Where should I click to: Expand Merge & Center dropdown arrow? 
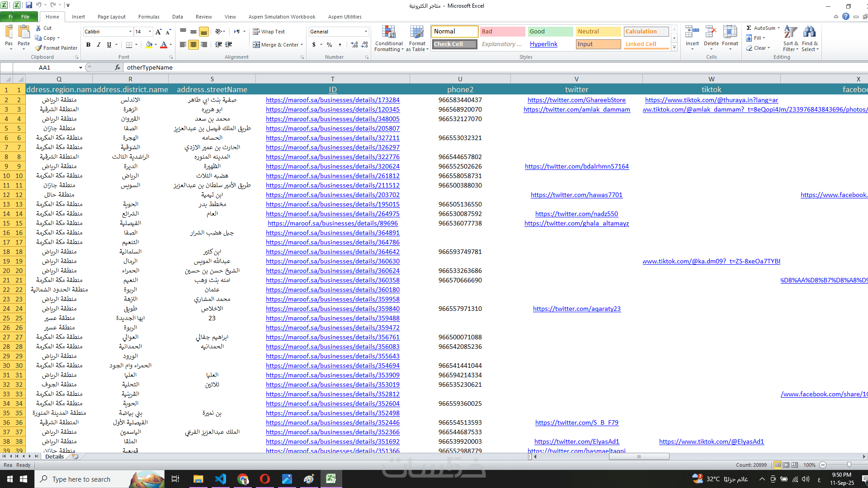tap(302, 45)
